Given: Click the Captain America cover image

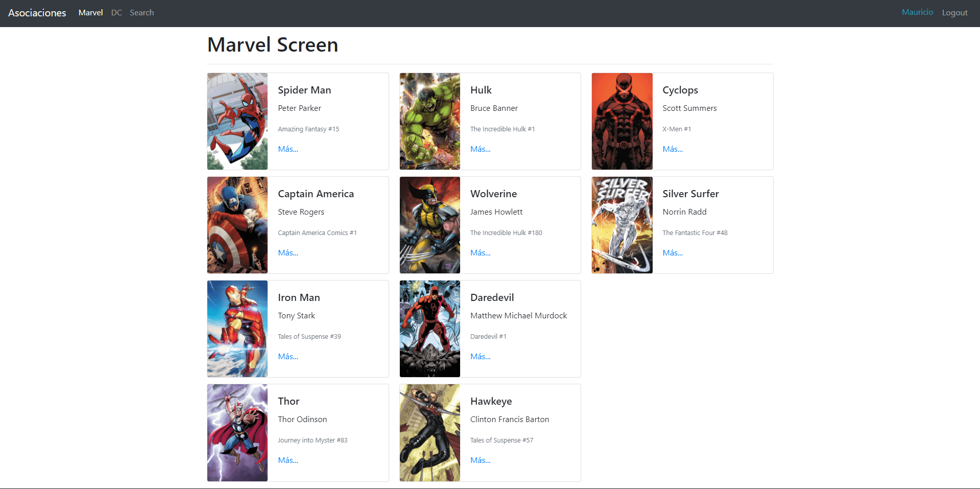Looking at the screenshot, I should (237, 225).
